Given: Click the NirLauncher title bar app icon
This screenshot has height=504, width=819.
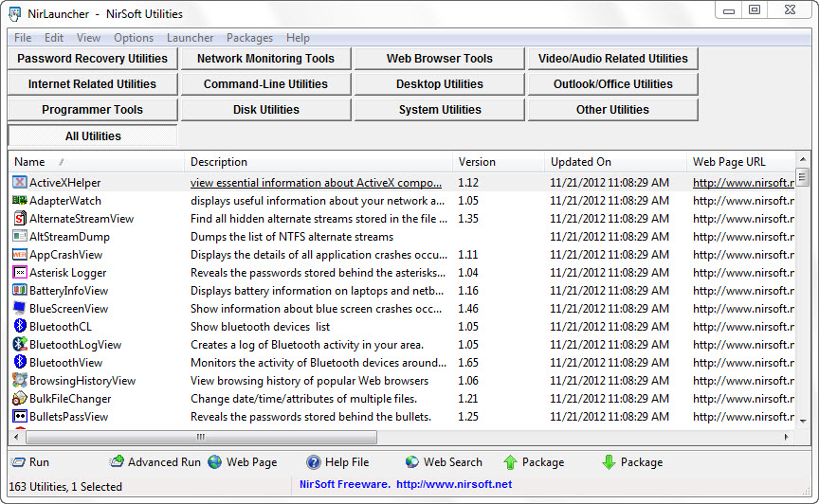Looking at the screenshot, I should pyautogui.click(x=14, y=13).
